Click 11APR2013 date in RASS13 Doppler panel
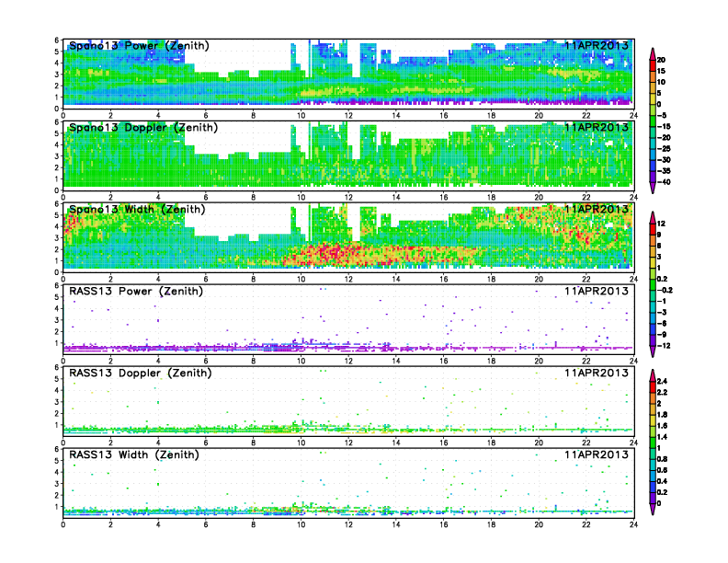The image size is (728, 563). [x=597, y=373]
